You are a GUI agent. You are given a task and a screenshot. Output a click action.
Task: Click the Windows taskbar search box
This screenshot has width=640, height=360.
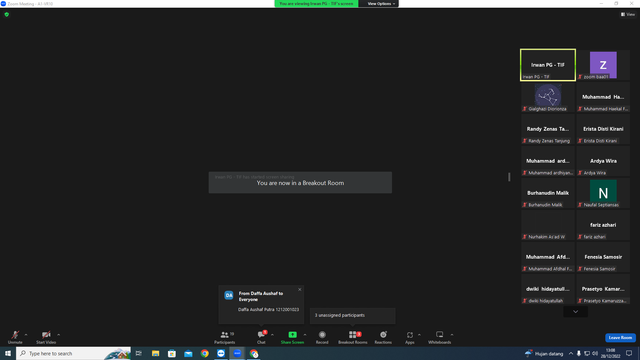coord(73,353)
